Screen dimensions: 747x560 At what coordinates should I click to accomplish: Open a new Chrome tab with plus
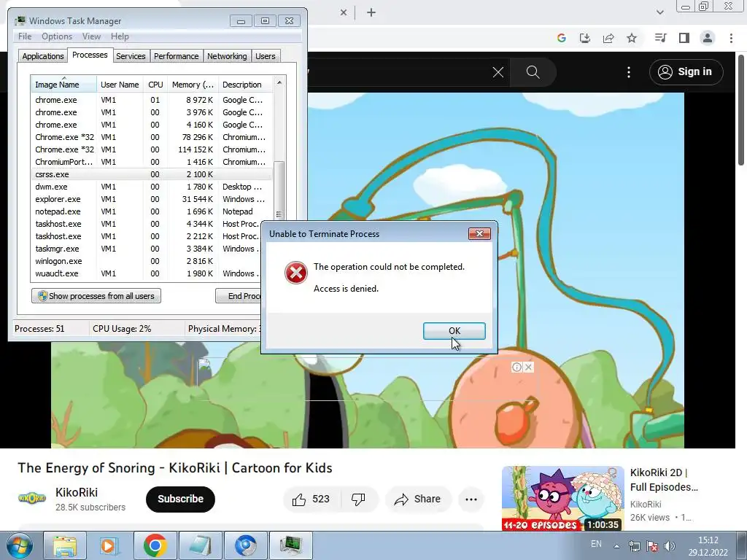[x=371, y=13]
